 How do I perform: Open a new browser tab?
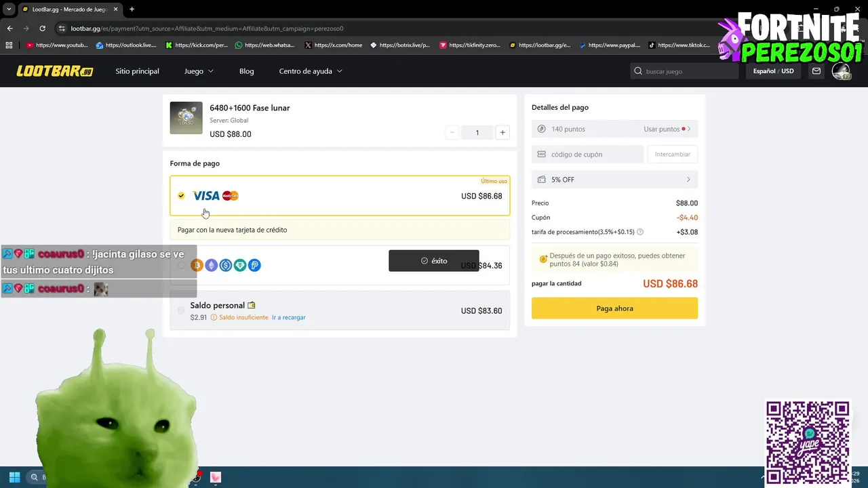(132, 9)
